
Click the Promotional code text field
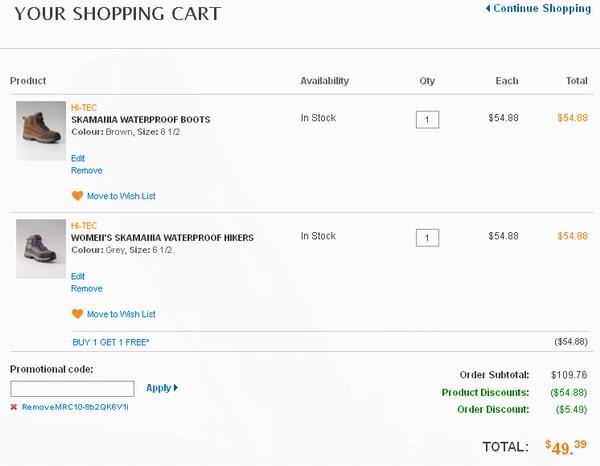tap(72, 389)
